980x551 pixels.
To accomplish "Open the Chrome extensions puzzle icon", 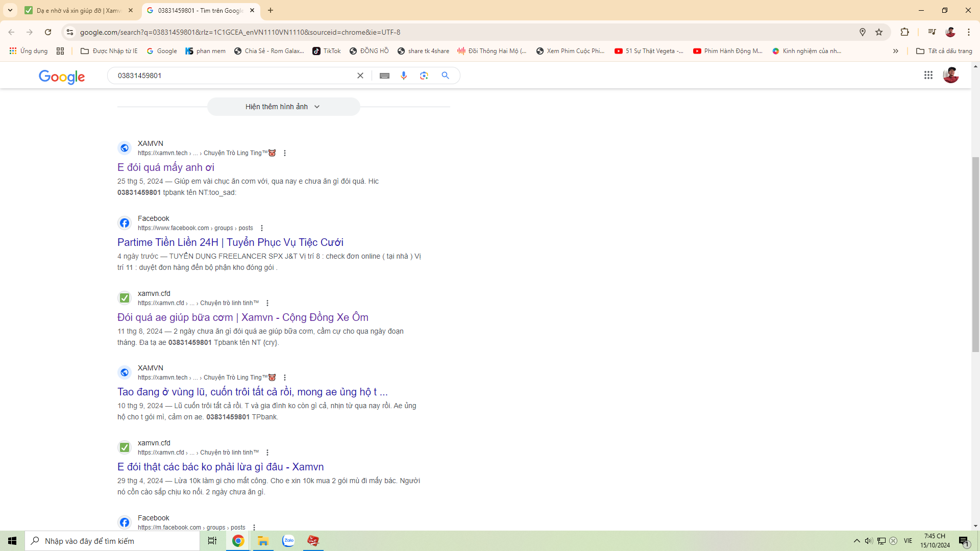I will pos(904,32).
